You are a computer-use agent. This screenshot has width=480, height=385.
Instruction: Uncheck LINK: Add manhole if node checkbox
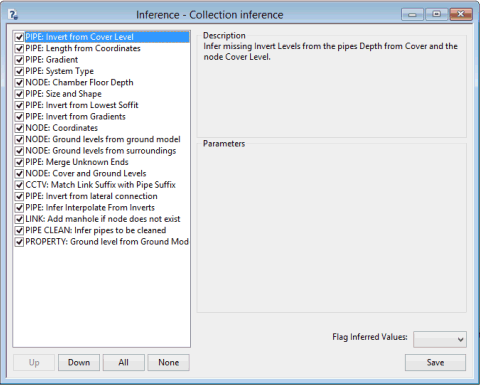tap(19, 219)
